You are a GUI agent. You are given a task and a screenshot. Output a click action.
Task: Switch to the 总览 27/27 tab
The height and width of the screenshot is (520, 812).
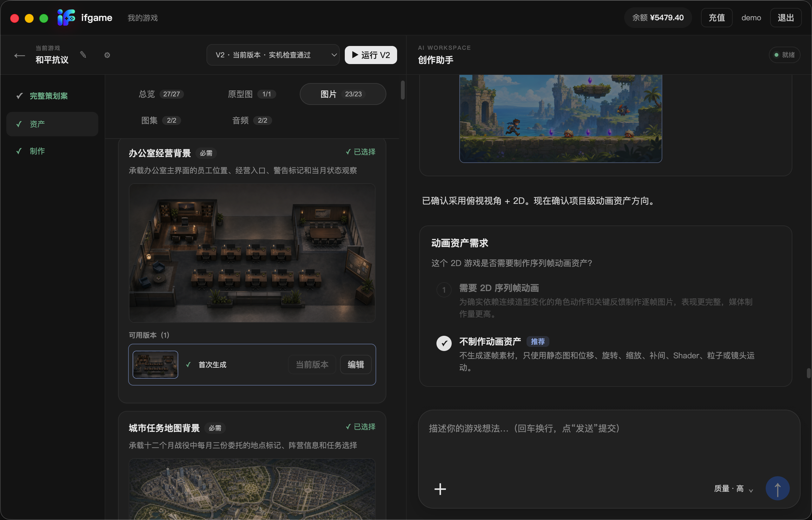(x=161, y=94)
